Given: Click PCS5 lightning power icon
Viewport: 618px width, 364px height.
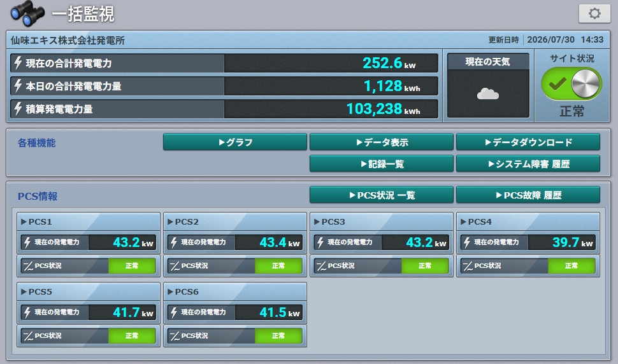Looking at the screenshot, I should (27, 312).
